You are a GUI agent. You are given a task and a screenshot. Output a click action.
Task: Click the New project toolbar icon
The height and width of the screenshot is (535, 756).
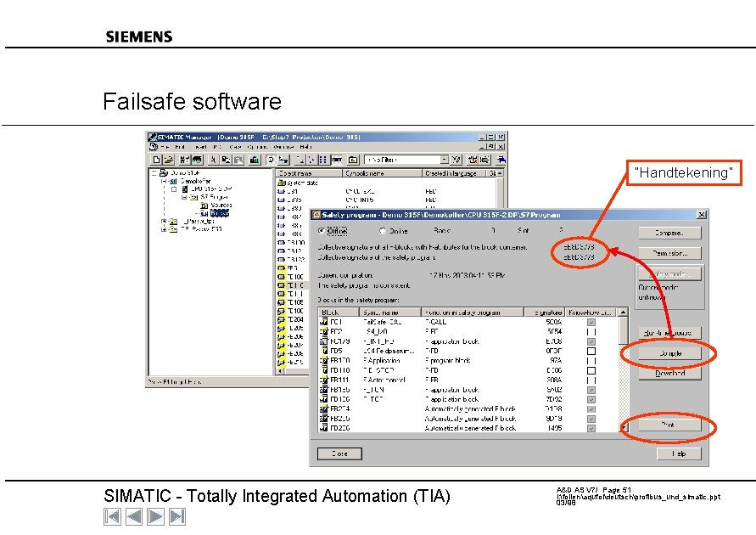pos(156,160)
